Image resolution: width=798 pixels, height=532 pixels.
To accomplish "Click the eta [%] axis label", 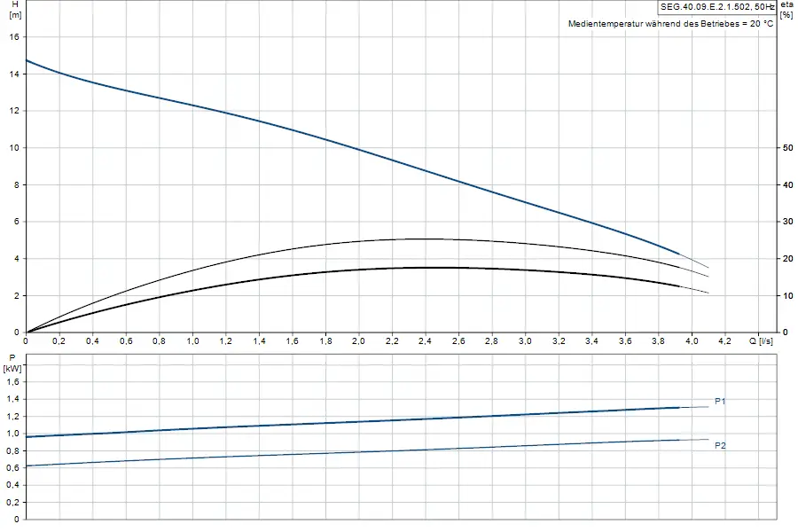I will coord(786,9).
